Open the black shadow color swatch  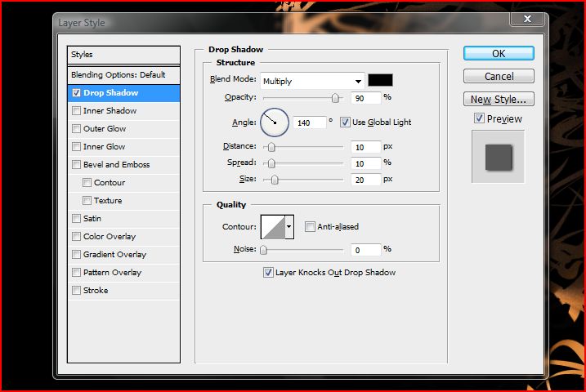380,80
